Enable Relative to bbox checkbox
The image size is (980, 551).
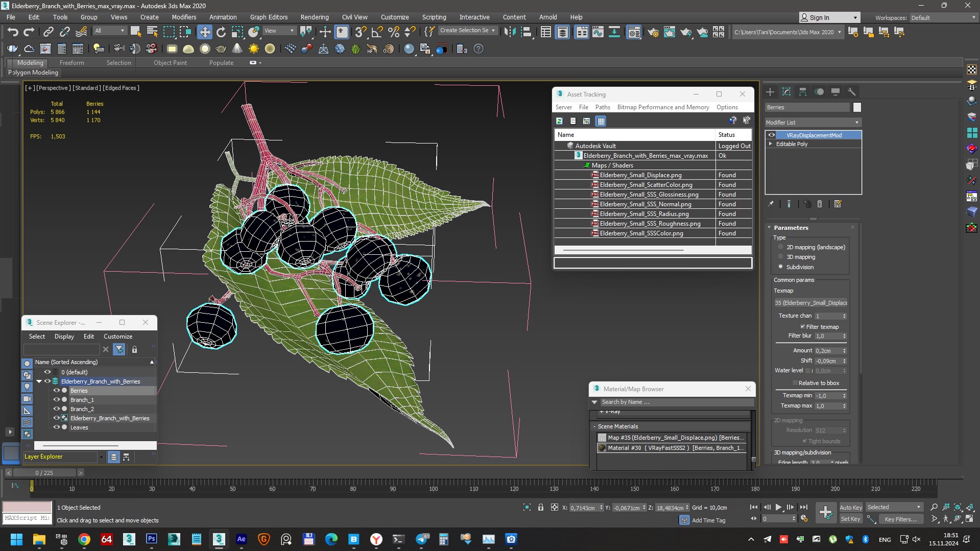coord(795,383)
